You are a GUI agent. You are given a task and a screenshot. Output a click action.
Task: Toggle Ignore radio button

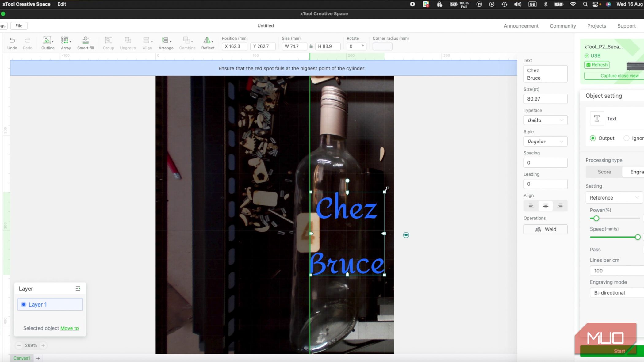pos(628,138)
